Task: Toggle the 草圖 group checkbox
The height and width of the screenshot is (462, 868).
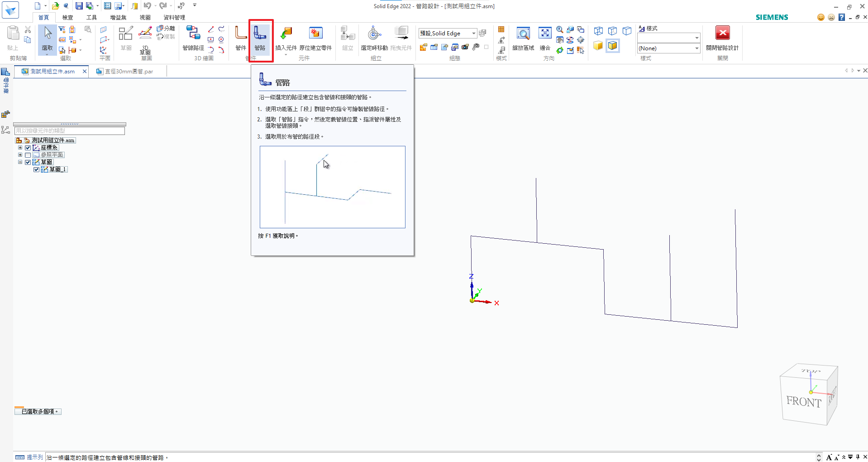Action: [x=28, y=162]
